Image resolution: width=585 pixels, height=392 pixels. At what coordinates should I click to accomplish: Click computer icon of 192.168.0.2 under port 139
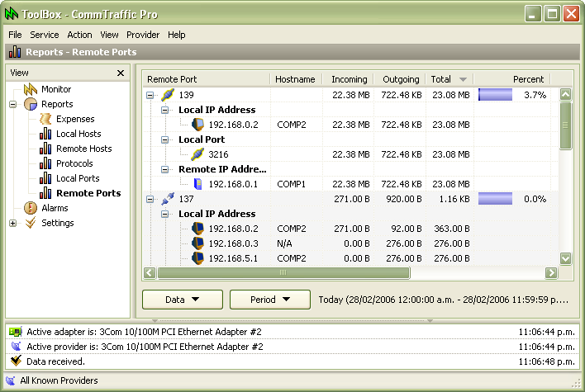click(x=197, y=125)
